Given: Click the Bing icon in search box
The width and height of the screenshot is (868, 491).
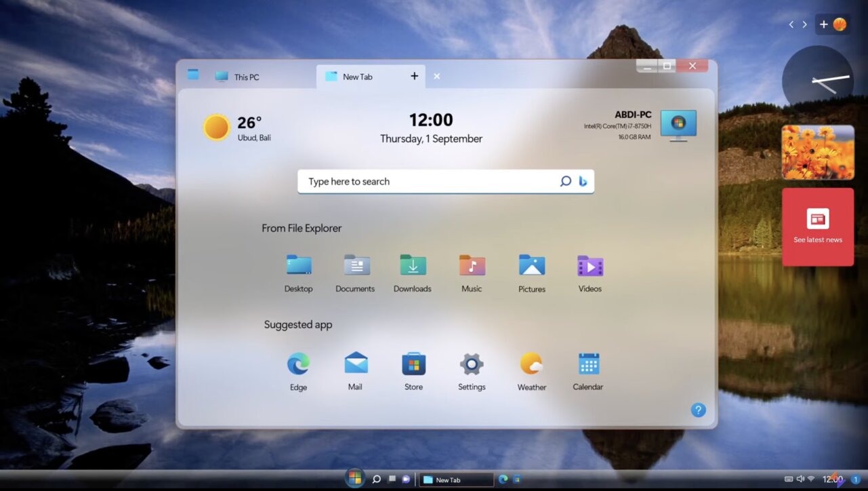Looking at the screenshot, I should point(583,181).
